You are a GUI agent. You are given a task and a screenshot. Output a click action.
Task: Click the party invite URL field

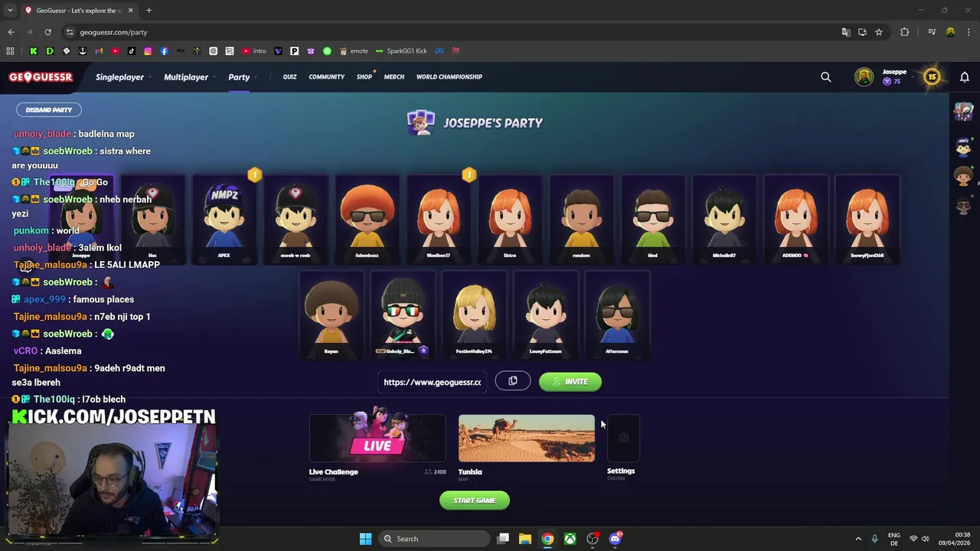coord(433,381)
